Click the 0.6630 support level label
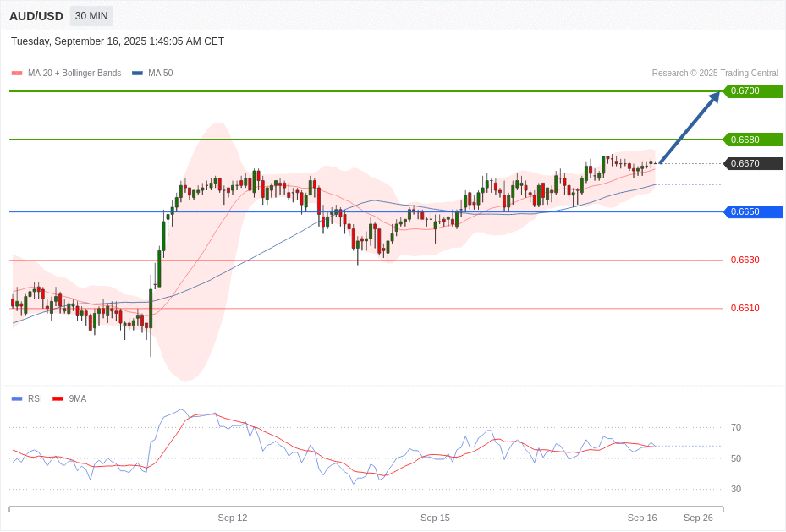 [745, 260]
